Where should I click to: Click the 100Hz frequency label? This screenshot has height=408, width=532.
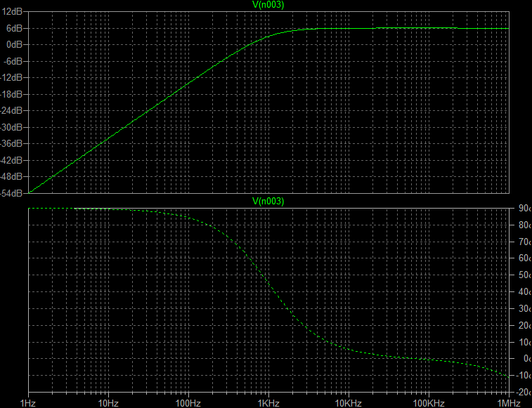coord(188,402)
